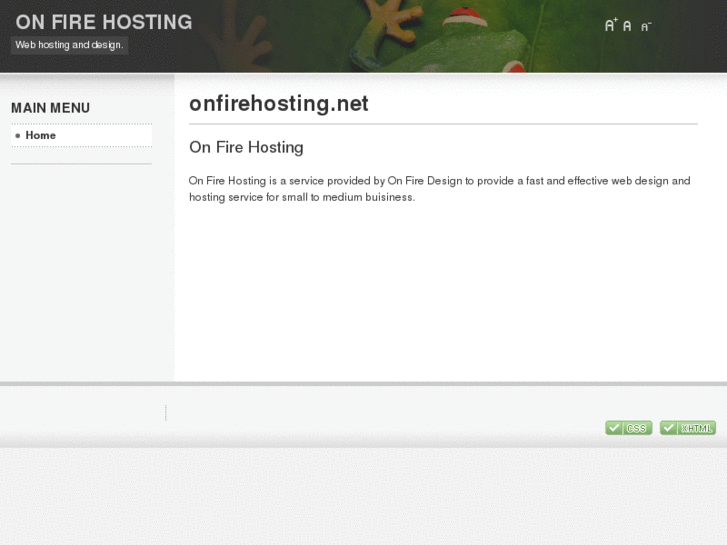Screen dimensions: 727x545
Task: Click the horizontal rule below the main menu
Action: (81, 163)
